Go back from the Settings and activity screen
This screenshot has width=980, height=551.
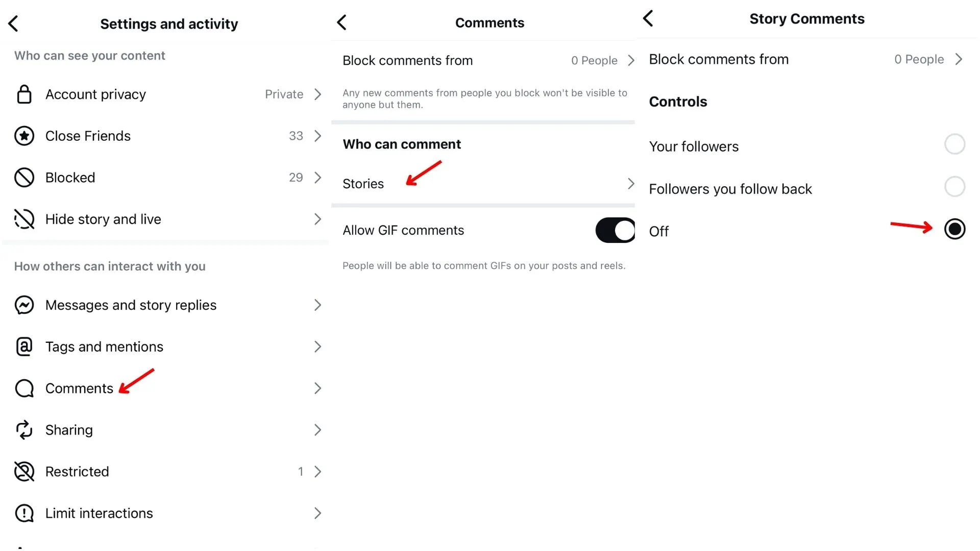(14, 23)
